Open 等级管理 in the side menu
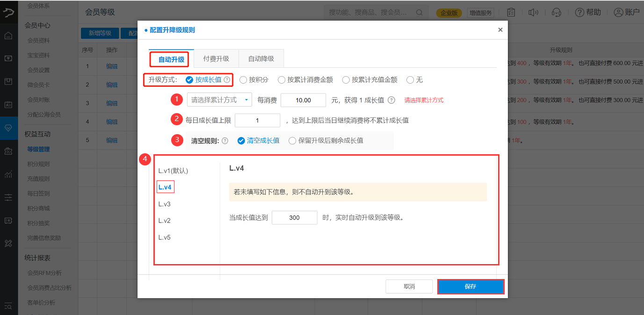644x315 pixels. [38, 150]
